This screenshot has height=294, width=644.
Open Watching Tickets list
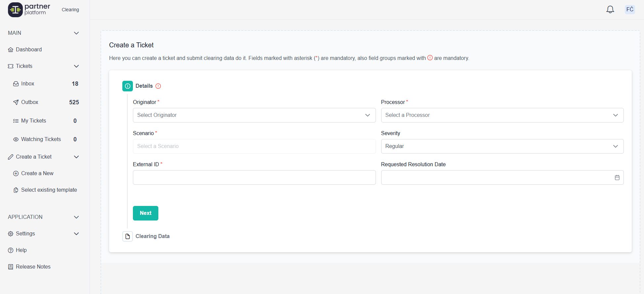[41, 139]
